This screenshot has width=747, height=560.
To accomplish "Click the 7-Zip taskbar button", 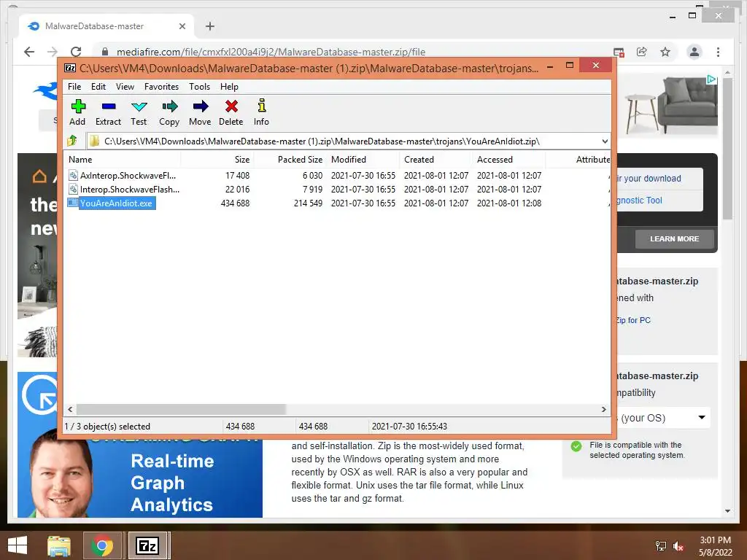I will 147,545.
